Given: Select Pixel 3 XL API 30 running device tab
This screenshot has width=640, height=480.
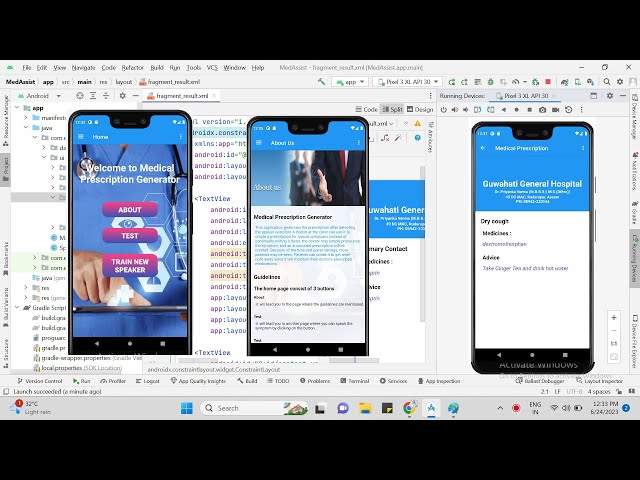Looking at the screenshot, I should pyautogui.click(x=526, y=96).
